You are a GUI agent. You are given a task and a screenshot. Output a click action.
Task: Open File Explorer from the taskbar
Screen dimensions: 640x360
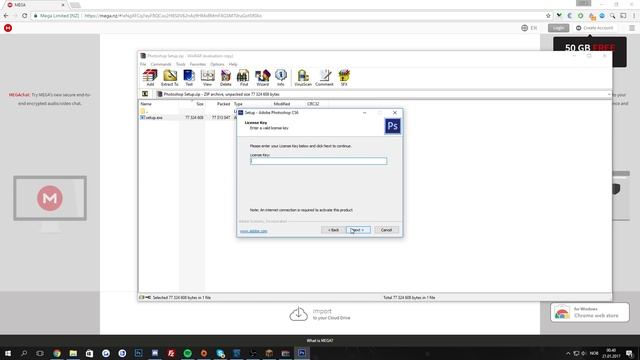(73, 353)
